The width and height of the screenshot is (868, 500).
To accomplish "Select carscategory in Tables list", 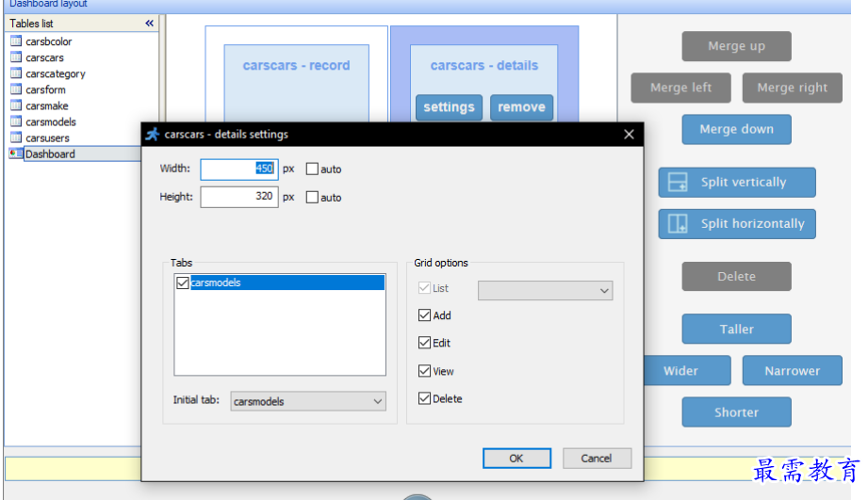I will tap(56, 73).
